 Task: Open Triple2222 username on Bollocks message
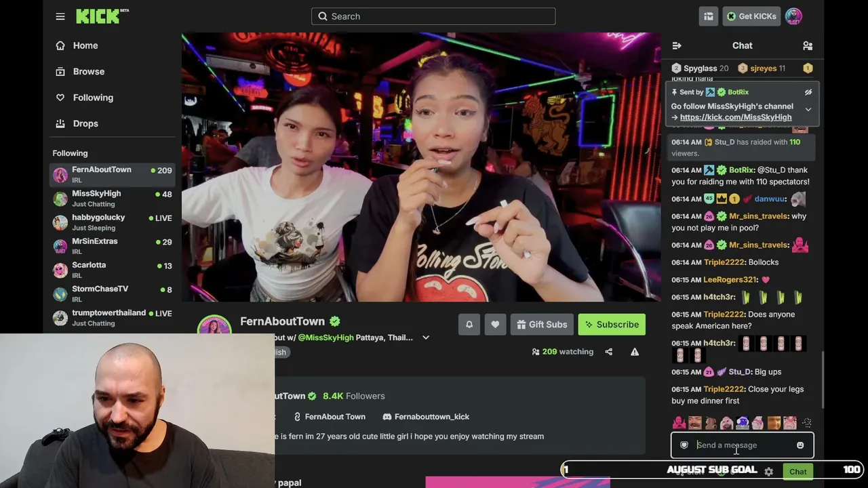point(724,262)
